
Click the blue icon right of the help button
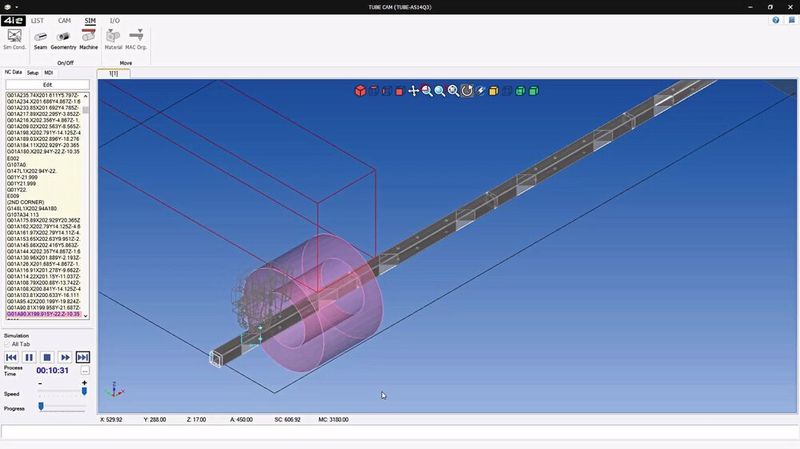[791, 20]
